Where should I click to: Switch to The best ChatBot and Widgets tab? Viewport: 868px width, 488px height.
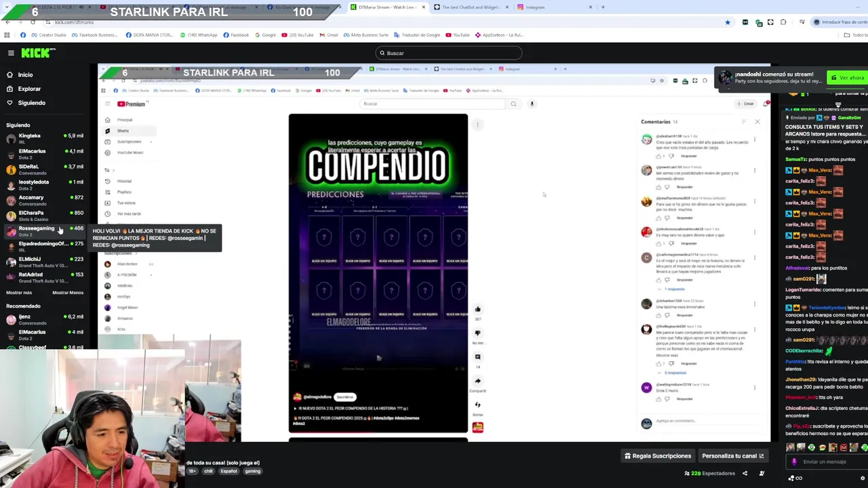tap(471, 7)
